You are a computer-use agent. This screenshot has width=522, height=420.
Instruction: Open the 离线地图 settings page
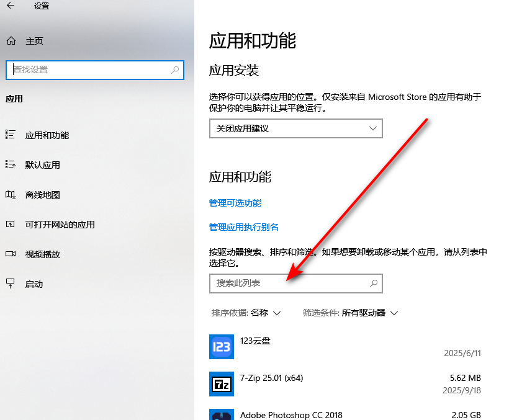coord(42,195)
